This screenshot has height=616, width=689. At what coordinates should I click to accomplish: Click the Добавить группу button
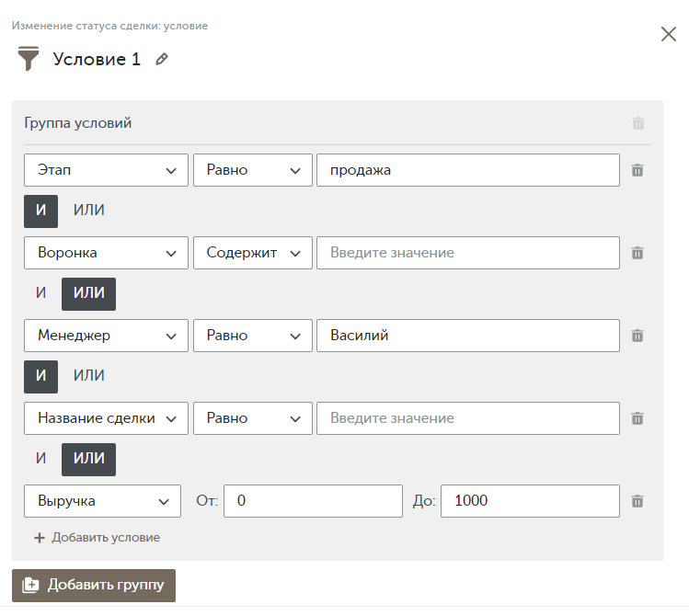click(x=94, y=586)
